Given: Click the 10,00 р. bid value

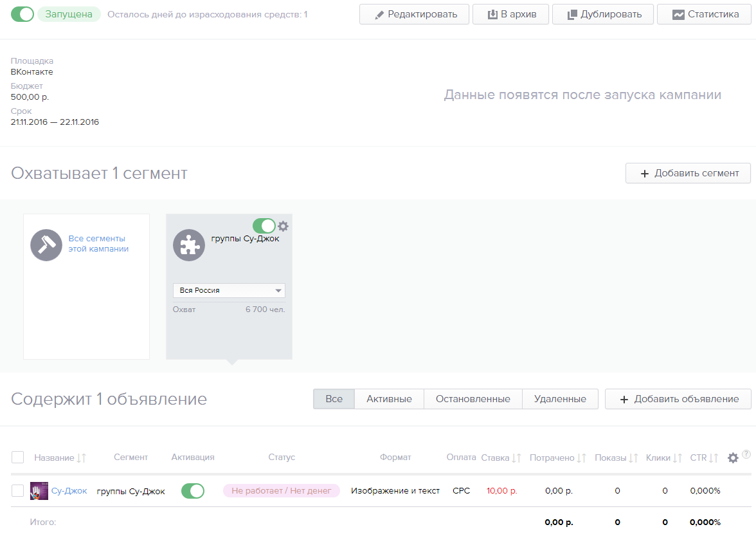Looking at the screenshot, I should click(x=501, y=491).
